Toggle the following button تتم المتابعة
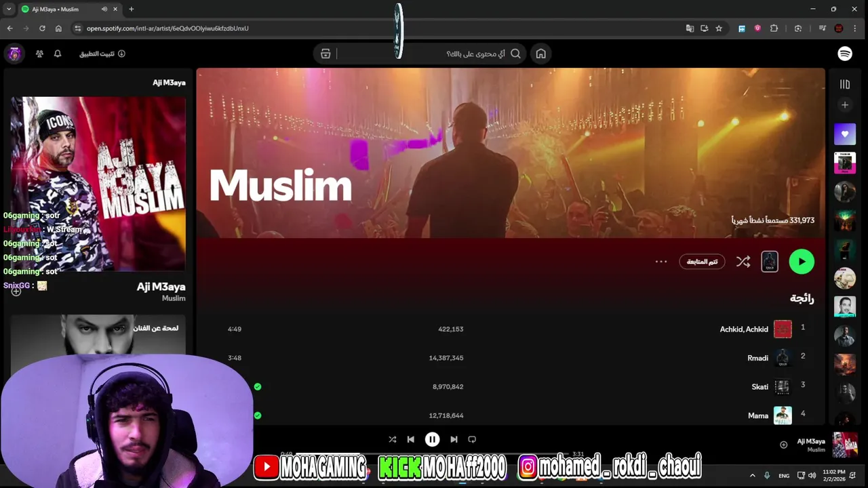The width and height of the screenshot is (868, 488). [x=702, y=262]
